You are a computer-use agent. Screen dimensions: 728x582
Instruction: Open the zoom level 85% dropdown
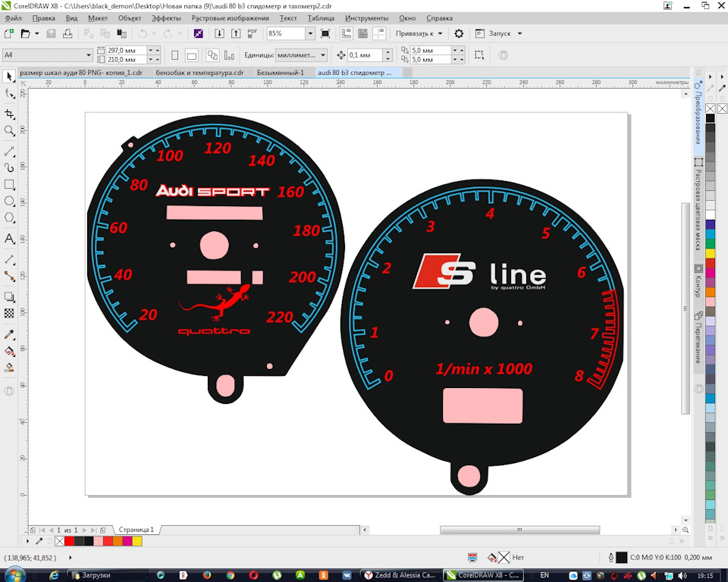click(310, 33)
